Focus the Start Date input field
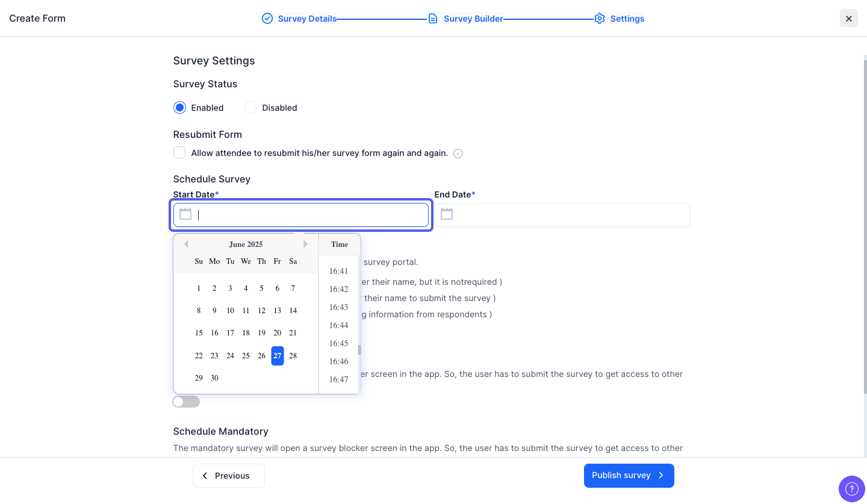This screenshot has height=504, width=867. pos(301,215)
